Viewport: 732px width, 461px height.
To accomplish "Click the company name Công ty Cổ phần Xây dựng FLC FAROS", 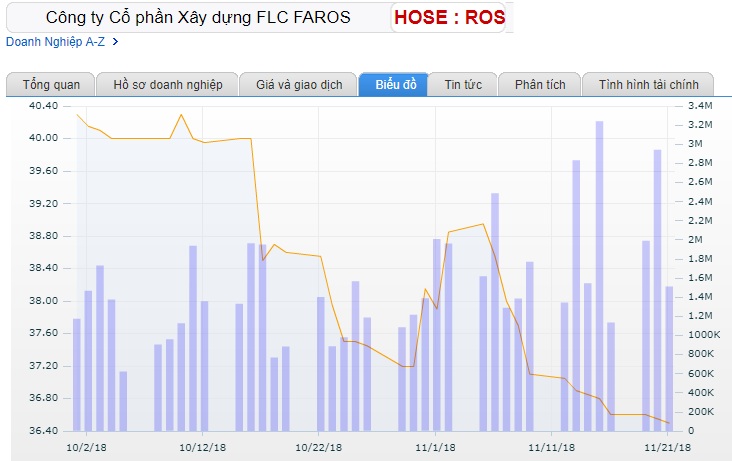I will tap(198, 18).
